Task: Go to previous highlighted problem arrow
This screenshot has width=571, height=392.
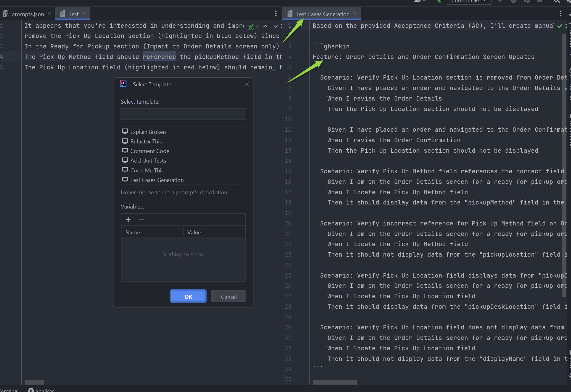Action: click(265, 27)
